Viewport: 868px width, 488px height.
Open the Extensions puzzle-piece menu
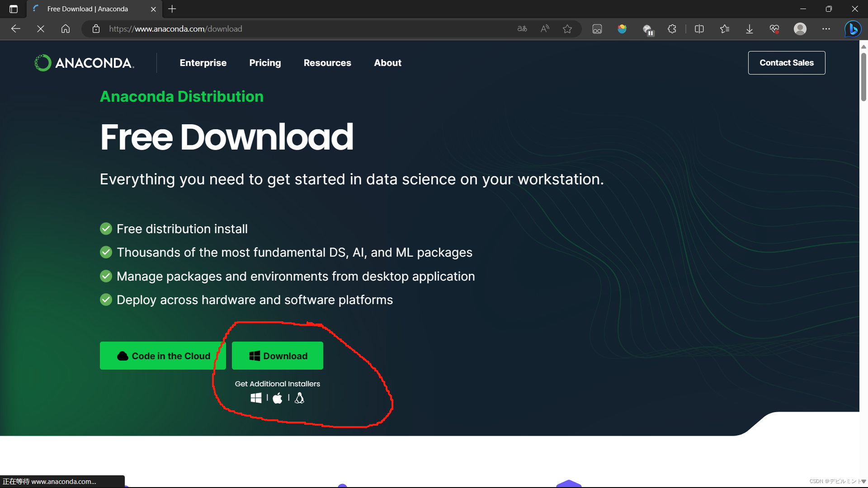click(x=672, y=28)
